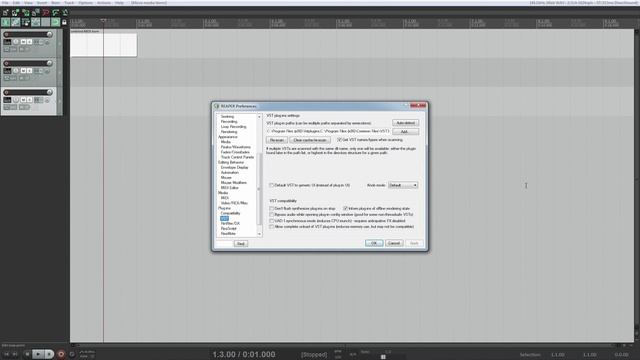This screenshot has width=640, height=360.
Task: Toggle the auto-crossfade toolbar icon
Action: point(5,22)
